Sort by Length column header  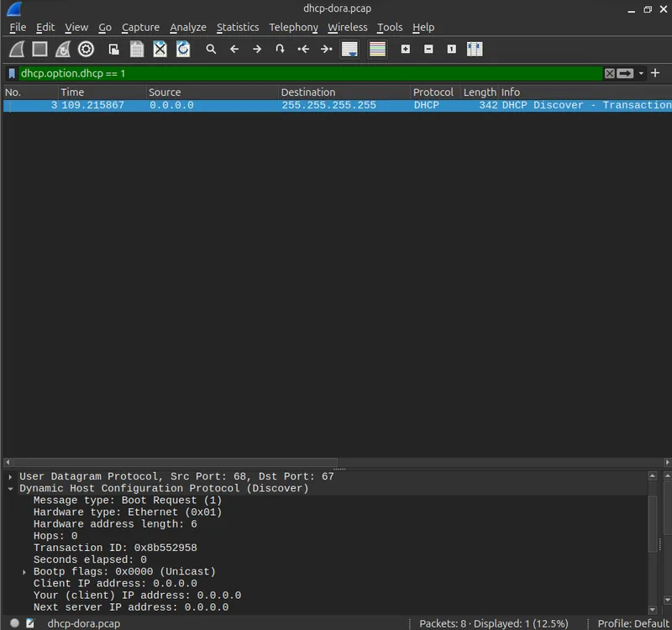480,92
